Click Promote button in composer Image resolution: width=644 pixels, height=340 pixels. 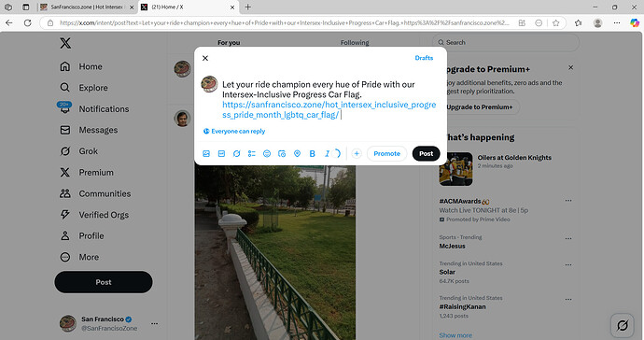click(x=387, y=154)
